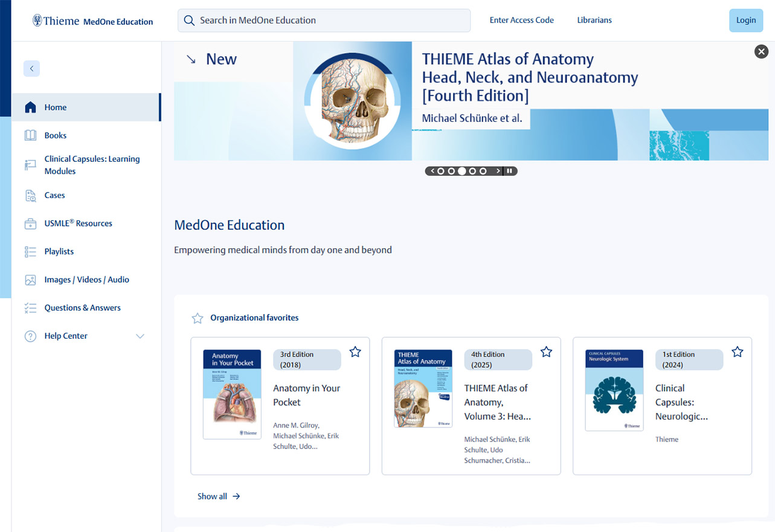The image size is (775, 532).
Task: Close the New banner carousel
Action: (x=761, y=52)
